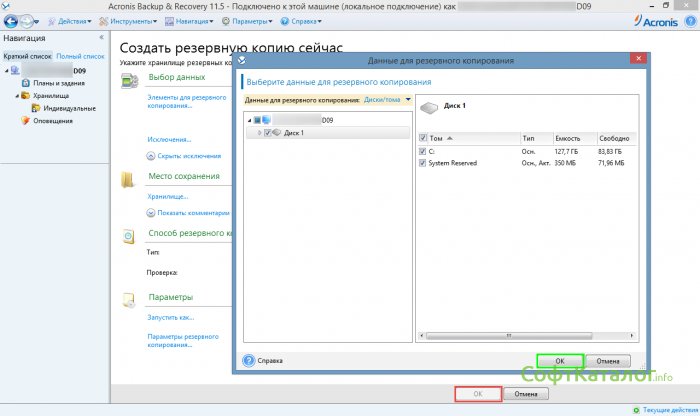
Task: Uncheck the System Reserved volume checkbox
Action: [x=424, y=162]
